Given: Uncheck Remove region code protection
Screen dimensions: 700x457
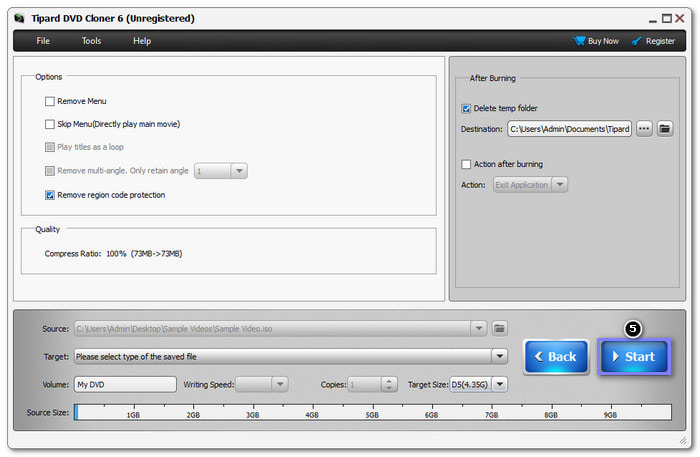Looking at the screenshot, I should click(50, 195).
